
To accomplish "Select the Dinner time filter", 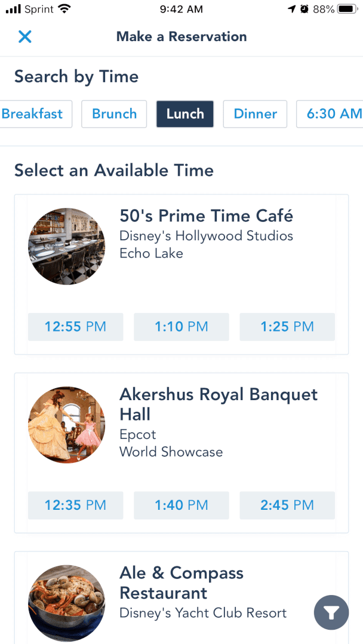I will (256, 114).
